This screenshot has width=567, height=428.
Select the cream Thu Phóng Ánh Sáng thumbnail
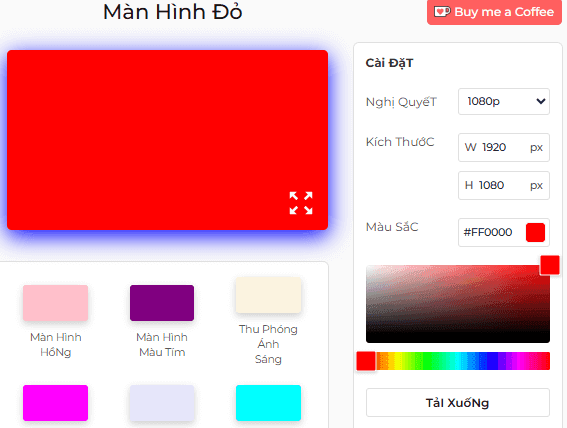coord(268,295)
